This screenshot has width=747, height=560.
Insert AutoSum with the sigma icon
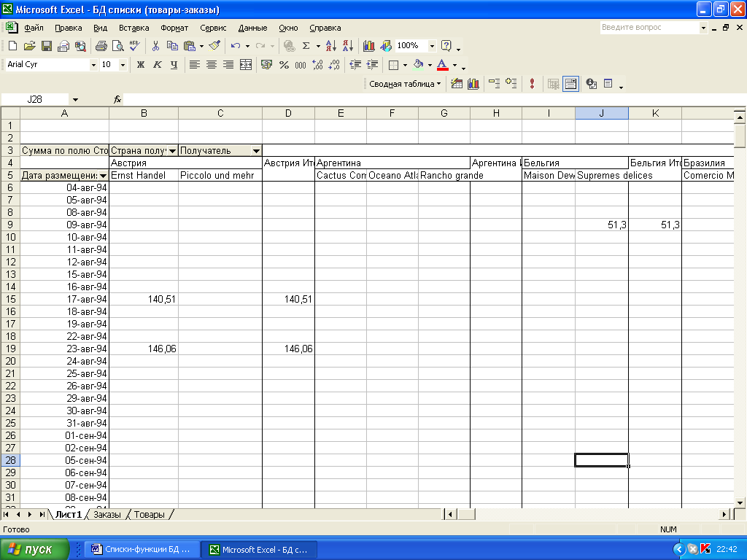[306, 46]
